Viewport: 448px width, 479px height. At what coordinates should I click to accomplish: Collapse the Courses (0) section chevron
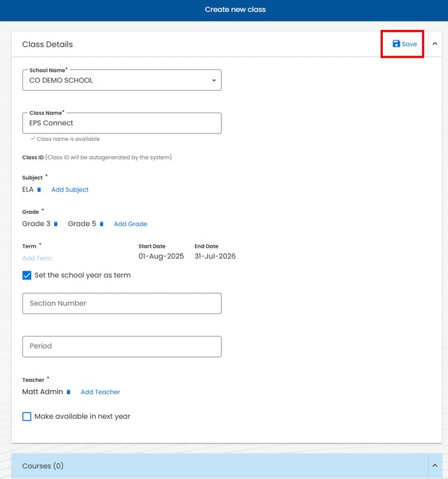434,465
